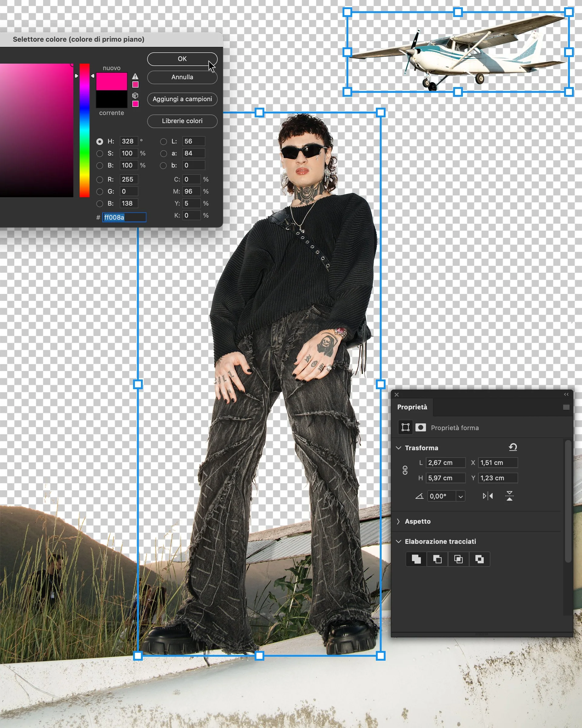This screenshot has width=582, height=728.
Task: Open the Proprietà panel options menu
Action: pyautogui.click(x=566, y=407)
